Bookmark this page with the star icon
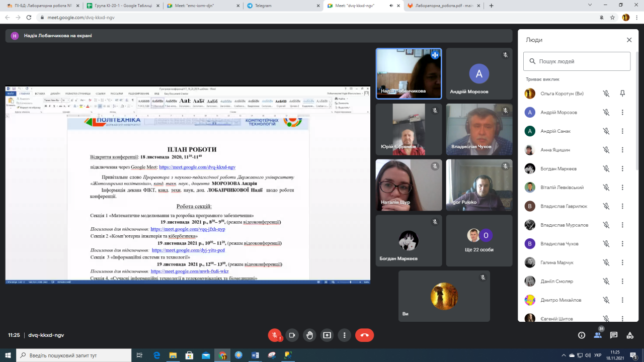644x362 pixels. point(612,17)
